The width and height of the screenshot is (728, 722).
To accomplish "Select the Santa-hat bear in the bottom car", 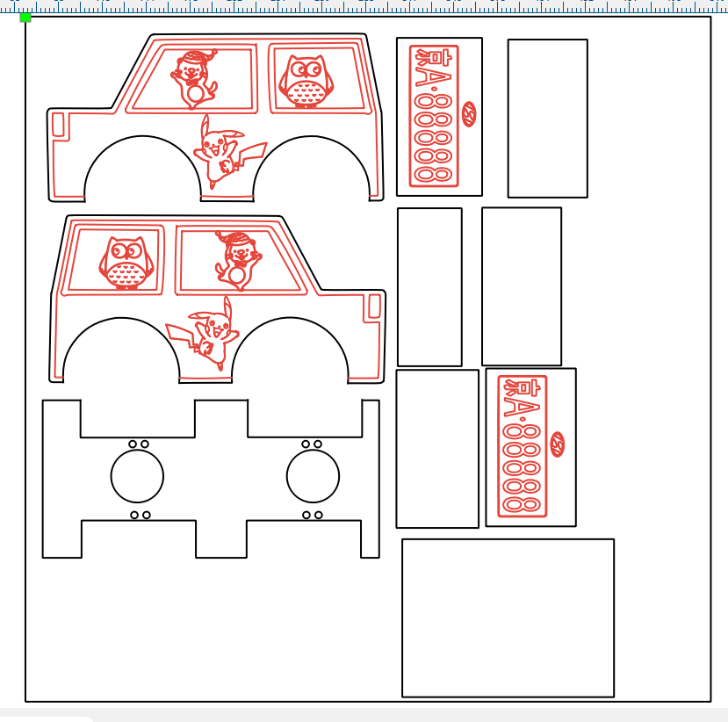I will [x=238, y=261].
